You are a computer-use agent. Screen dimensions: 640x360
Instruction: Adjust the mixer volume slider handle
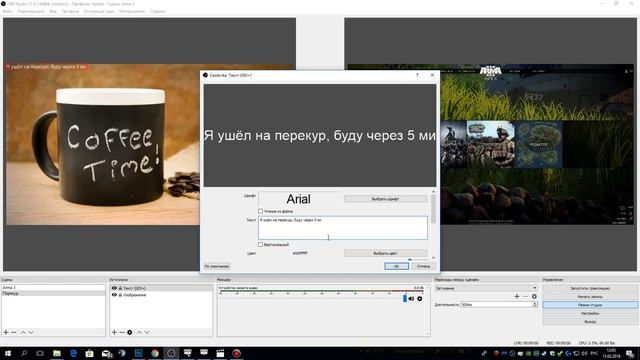tap(405, 299)
